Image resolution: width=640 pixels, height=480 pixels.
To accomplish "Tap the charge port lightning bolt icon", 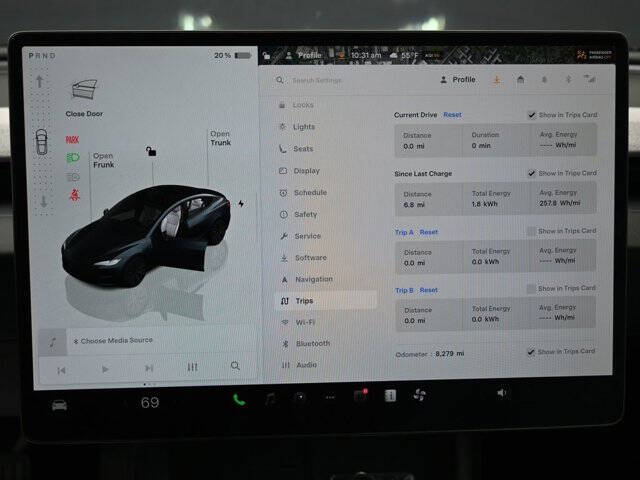I will pyautogui.click(x=241, y=203).
